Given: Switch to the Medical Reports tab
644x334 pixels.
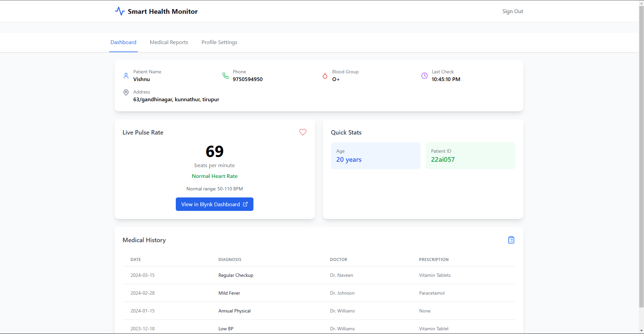Looking at the screenshot, I should [169, 42].
